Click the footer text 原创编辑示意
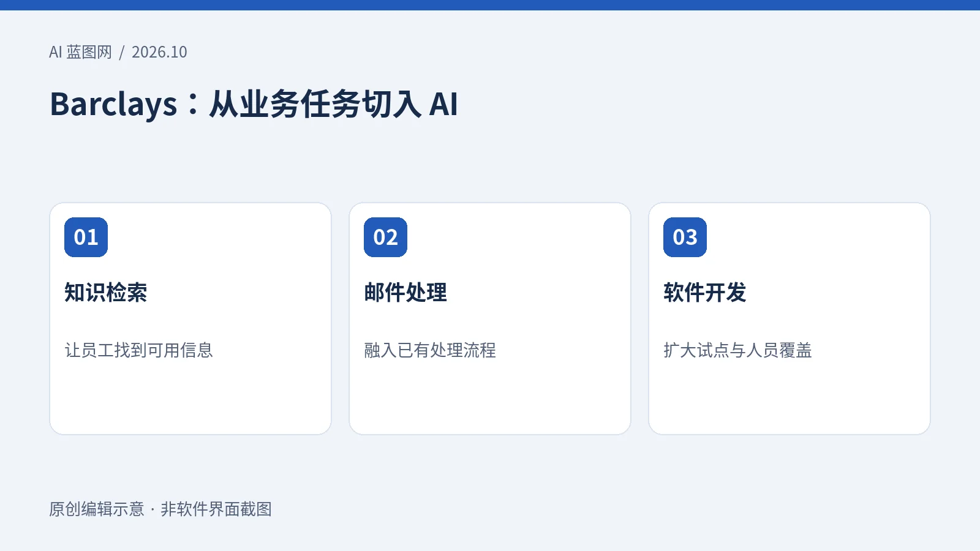 [97, 509]
